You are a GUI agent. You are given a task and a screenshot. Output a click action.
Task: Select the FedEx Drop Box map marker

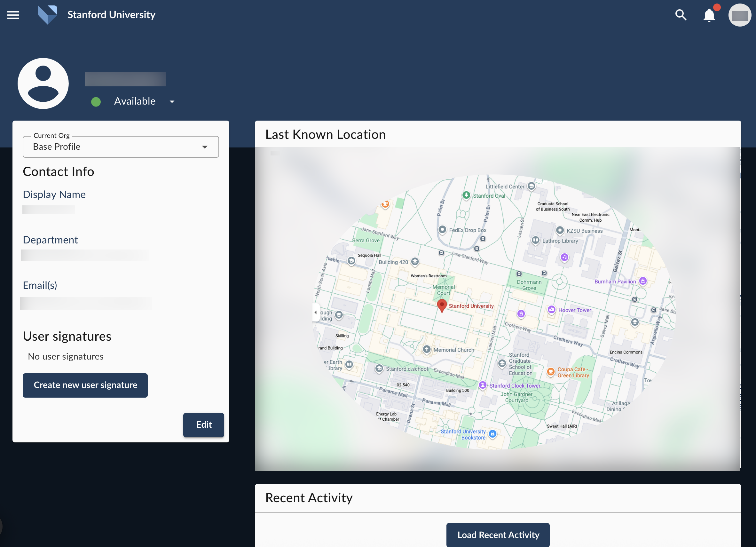442,230
